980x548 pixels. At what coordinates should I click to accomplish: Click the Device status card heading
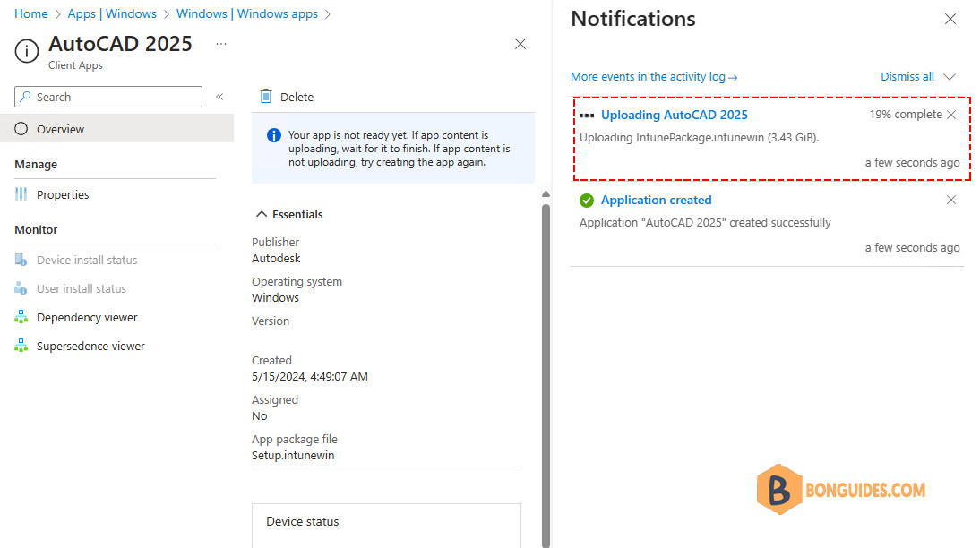coord(303,522)
